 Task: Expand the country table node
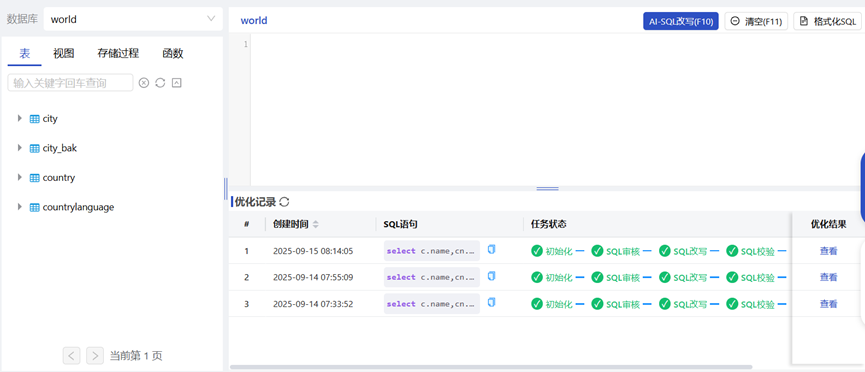(x=20, y=177)
